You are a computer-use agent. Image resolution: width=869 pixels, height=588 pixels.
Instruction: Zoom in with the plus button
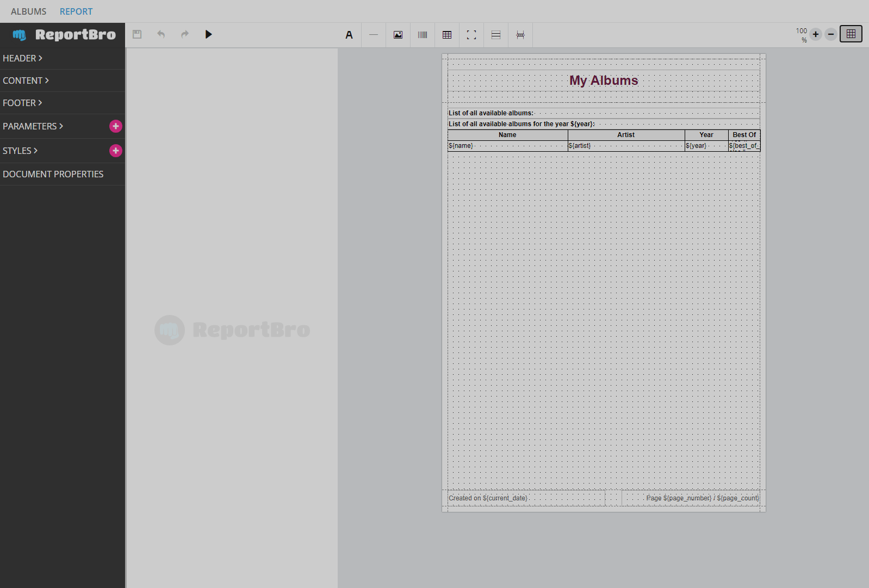click(x=816, y=34)
